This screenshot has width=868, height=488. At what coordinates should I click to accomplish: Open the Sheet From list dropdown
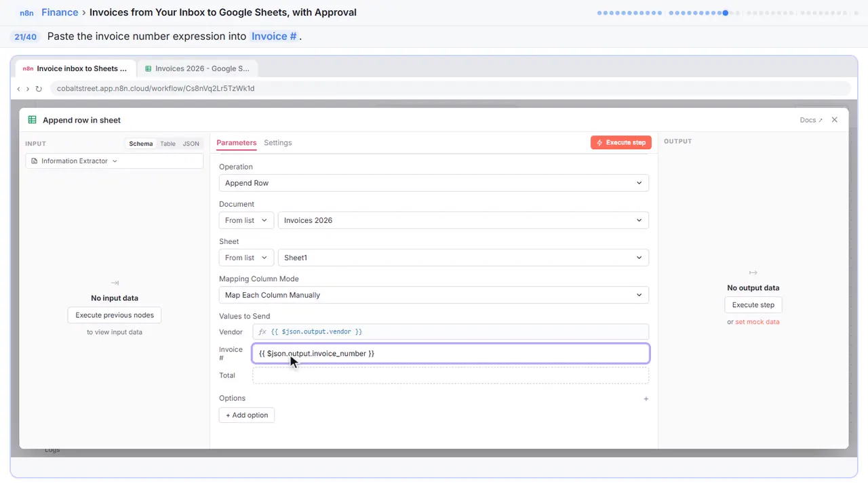pyautogui.click(x=247, y=258)
